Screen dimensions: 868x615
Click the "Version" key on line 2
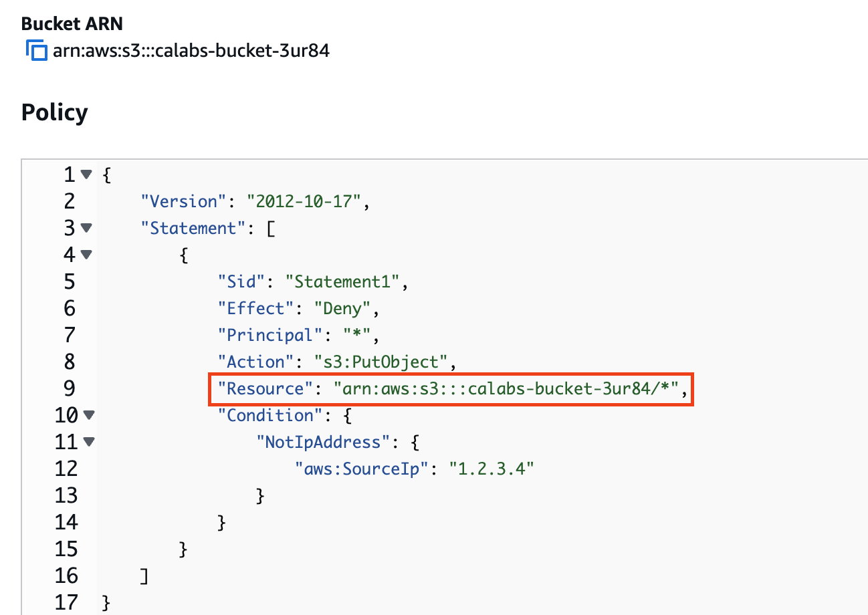[x=184, y=201]
